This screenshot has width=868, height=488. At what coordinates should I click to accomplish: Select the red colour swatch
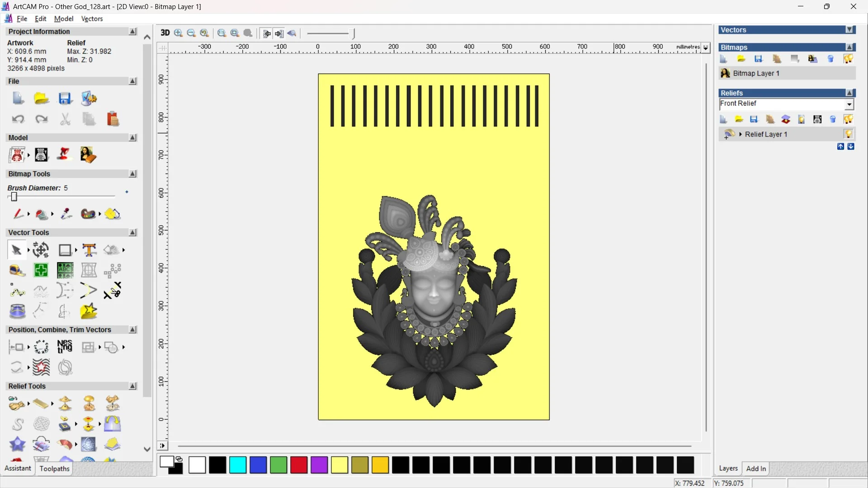click(x=298, y=465)
